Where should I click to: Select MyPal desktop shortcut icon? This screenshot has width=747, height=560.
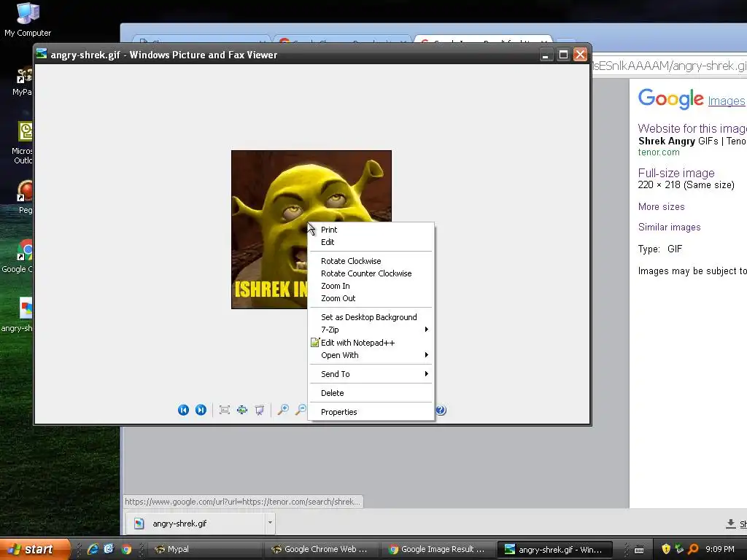click(23, 81)
